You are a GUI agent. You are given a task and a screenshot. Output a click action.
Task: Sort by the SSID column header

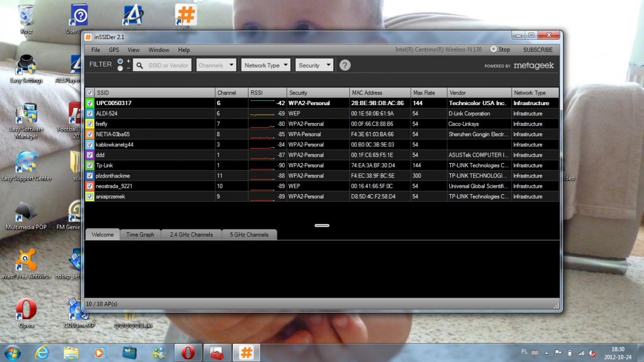tap(155, 93)
